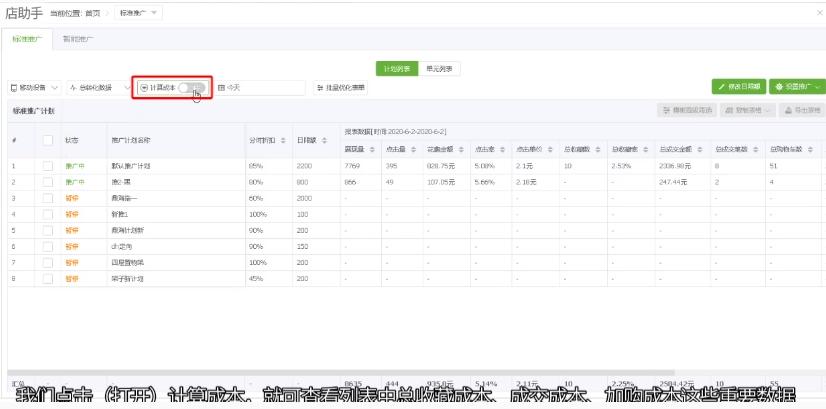Click the 店助手 app title
This screenshot has width=826, height=409.
[24, 13]
